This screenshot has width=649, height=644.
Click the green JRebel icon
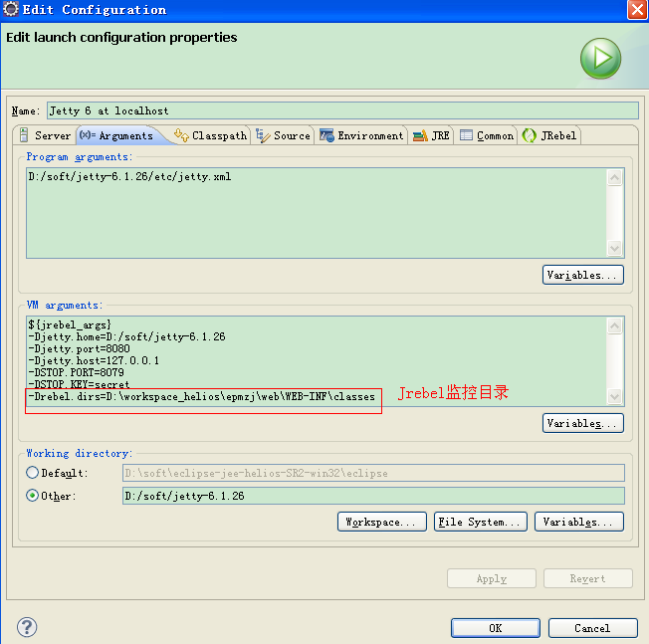(529, 135)
